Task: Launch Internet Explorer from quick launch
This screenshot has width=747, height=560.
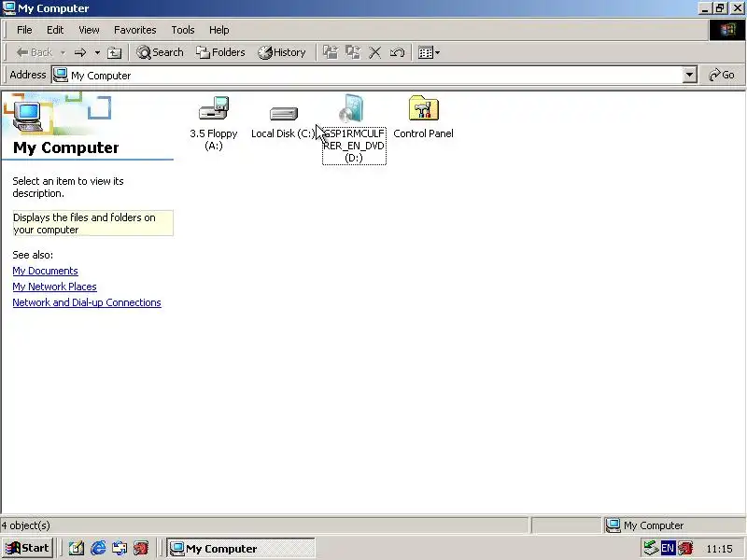Action: tap(98, 549)
